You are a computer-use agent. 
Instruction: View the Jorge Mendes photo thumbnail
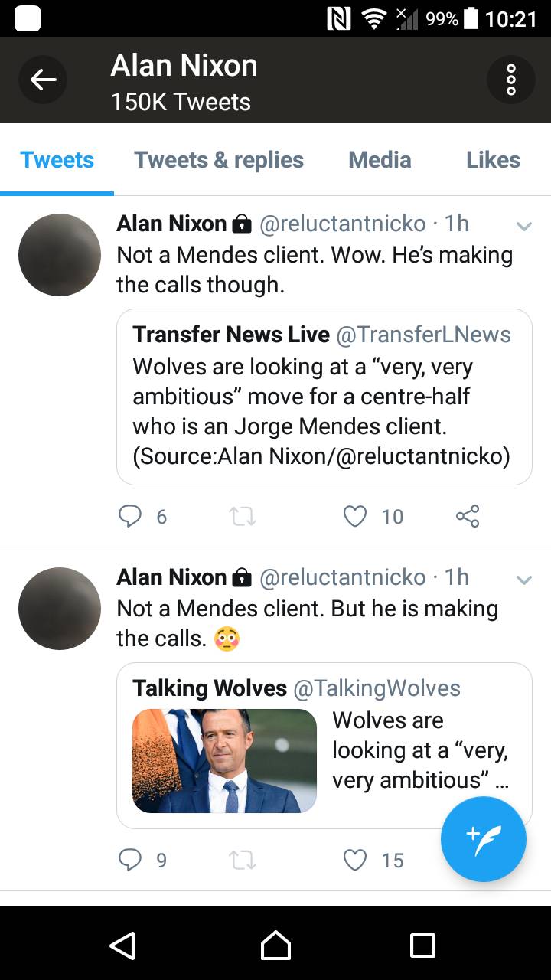click(224, 760)
